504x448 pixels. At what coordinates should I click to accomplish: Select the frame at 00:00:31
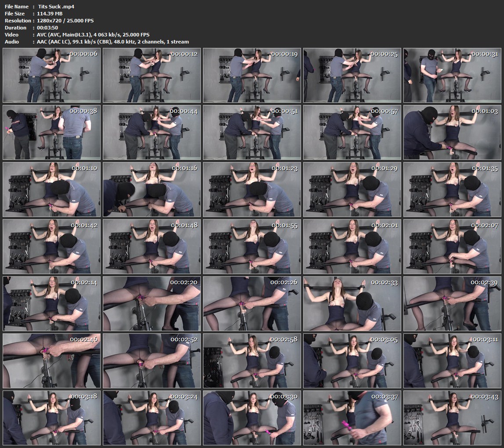453,76
